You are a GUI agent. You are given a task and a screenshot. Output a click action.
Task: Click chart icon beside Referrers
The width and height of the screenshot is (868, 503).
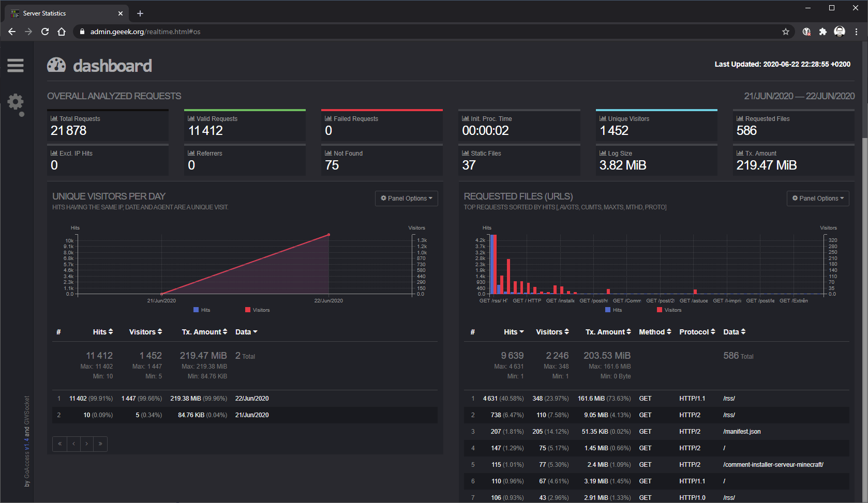pos(191,153)
